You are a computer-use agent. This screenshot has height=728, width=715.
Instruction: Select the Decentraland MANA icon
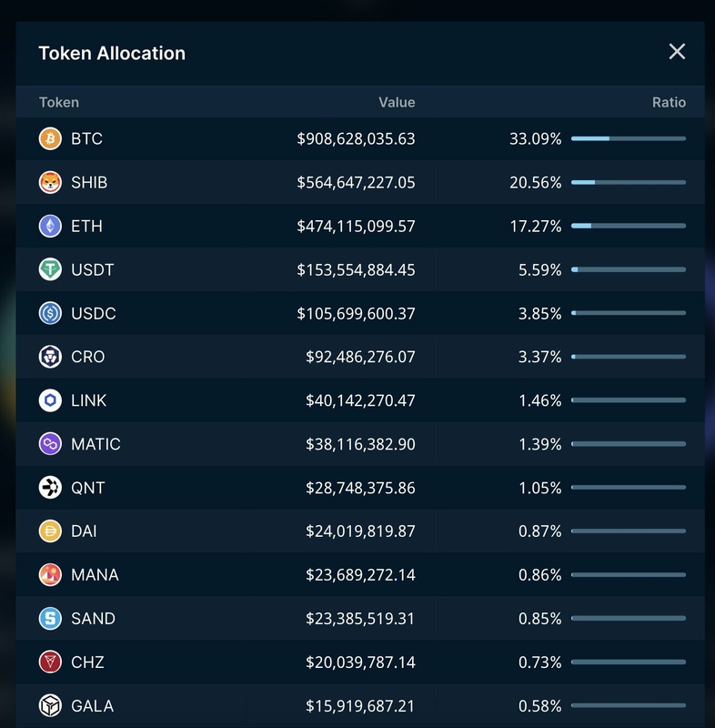[50, 575]
